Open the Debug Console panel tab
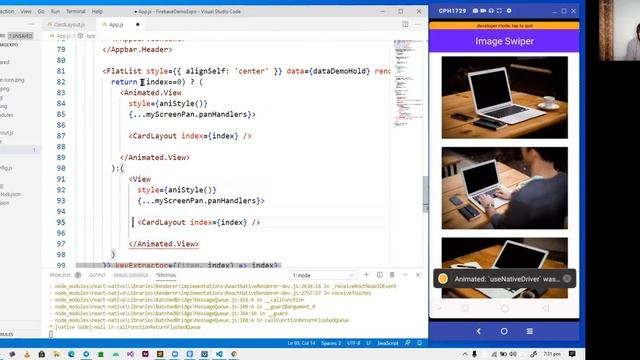 [x=131, y=275]
